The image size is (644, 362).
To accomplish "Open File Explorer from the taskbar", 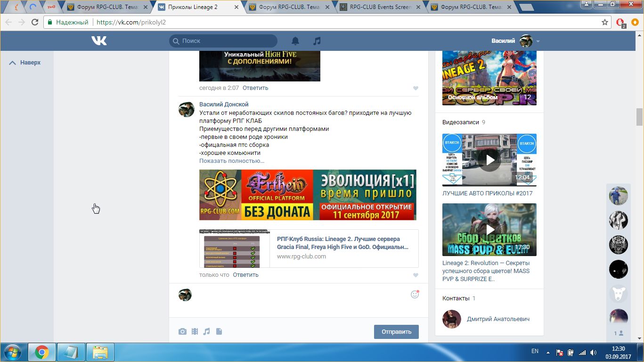I will point(100,352).
